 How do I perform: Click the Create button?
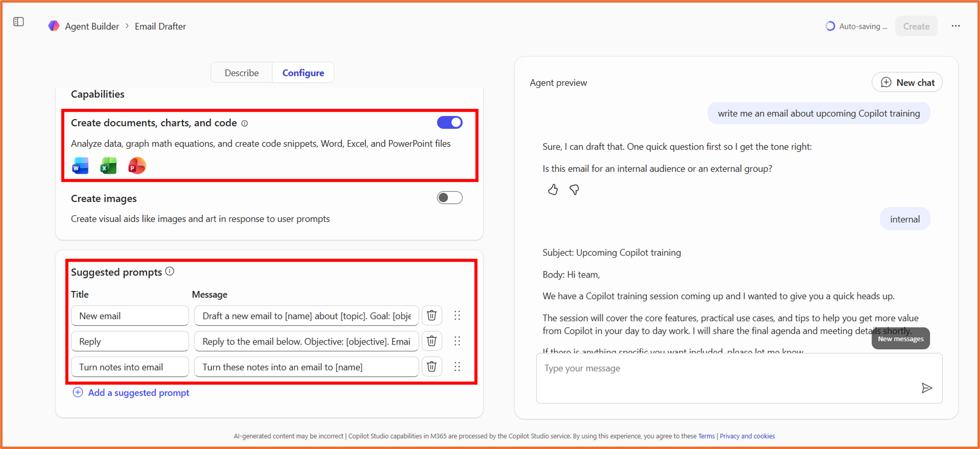click(916, 26)
